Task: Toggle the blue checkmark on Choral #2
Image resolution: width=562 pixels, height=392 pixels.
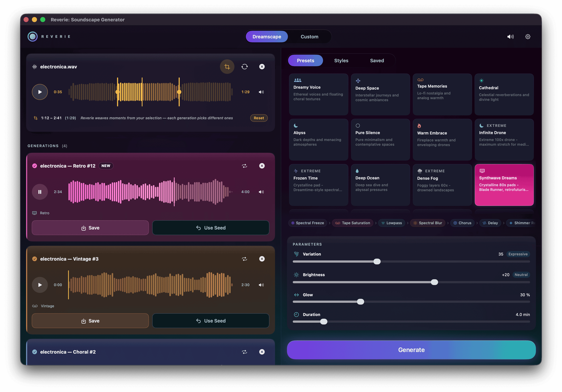Action: 34,352
